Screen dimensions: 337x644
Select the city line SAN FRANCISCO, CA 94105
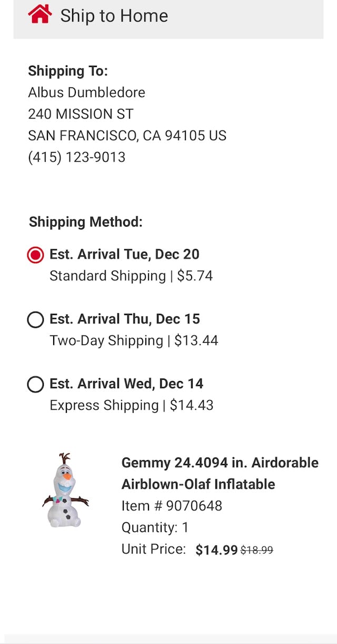127,135
